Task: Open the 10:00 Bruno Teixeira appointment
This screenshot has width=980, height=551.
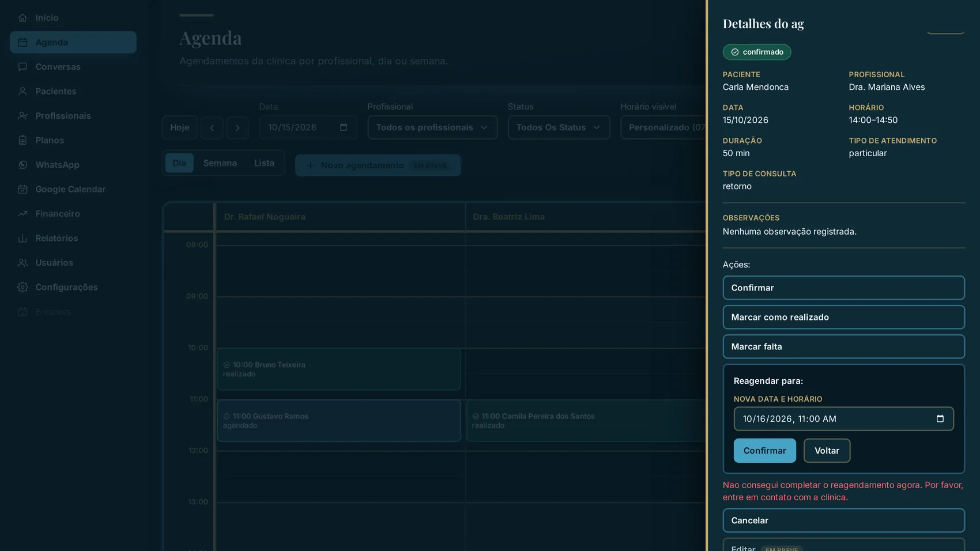Action: tap(339, 369)
